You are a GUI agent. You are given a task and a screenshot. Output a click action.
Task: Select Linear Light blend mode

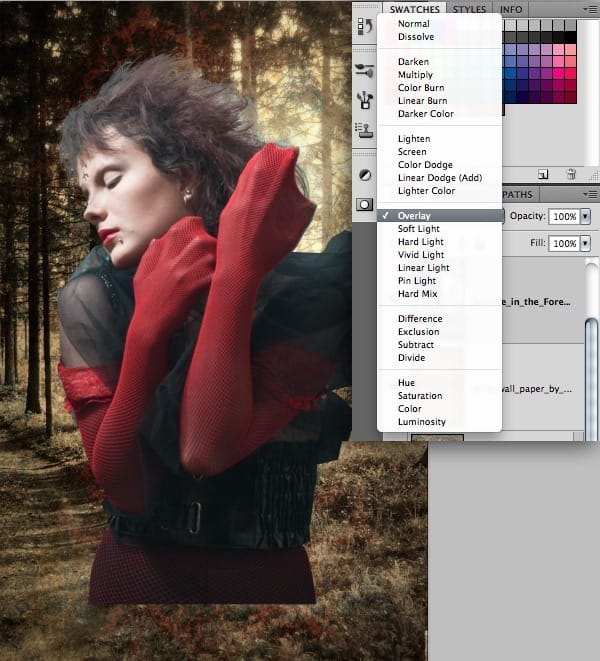439,268
